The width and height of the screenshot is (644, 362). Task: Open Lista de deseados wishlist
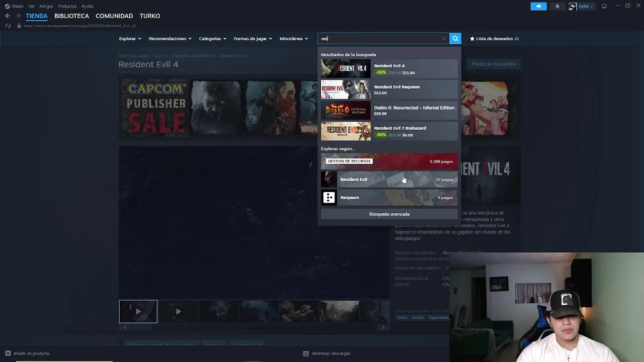tap(494, 39)
